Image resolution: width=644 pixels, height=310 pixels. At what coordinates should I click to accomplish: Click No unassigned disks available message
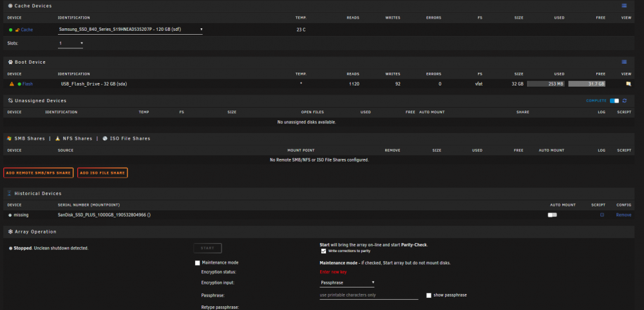tap(307, 122)
